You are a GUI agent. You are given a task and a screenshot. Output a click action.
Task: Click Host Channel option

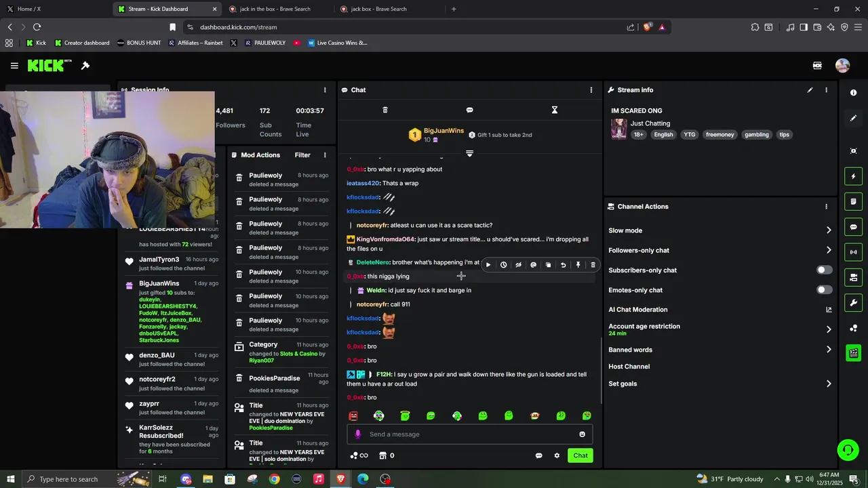[x=629, y=367]
